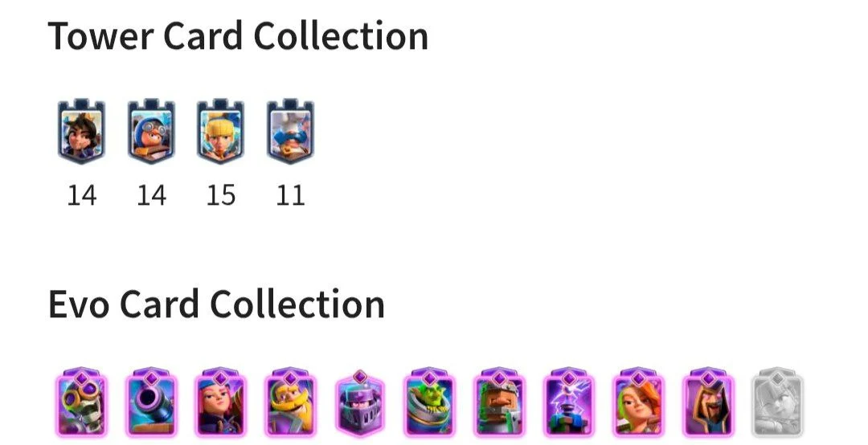Screen dimensions: 868x445
Task: Click level 11 under Royal Chef
Action: pyautogui.click(x=290, y=195)
